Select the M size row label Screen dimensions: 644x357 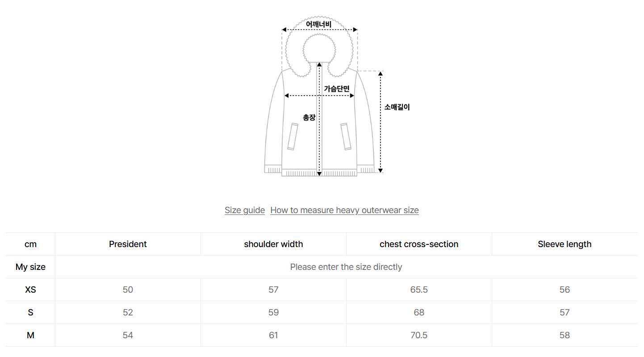[x=30, y=335]
